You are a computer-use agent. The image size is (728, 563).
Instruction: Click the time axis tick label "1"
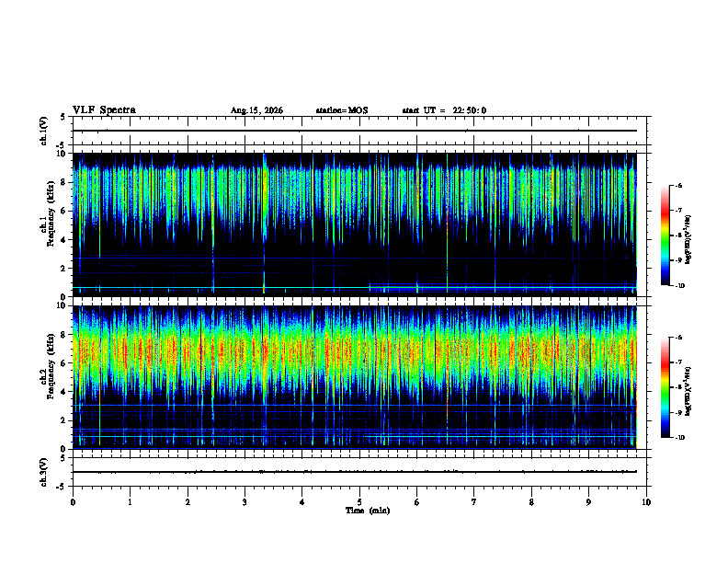point(130,502)
